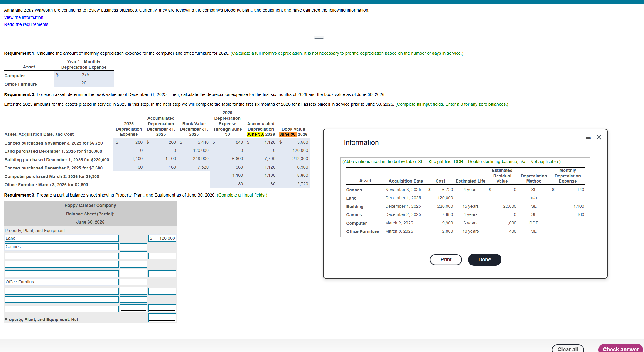644x352 pixels.
Task: Click the ellipsis divider expander handle
Action: pos(319,37)
